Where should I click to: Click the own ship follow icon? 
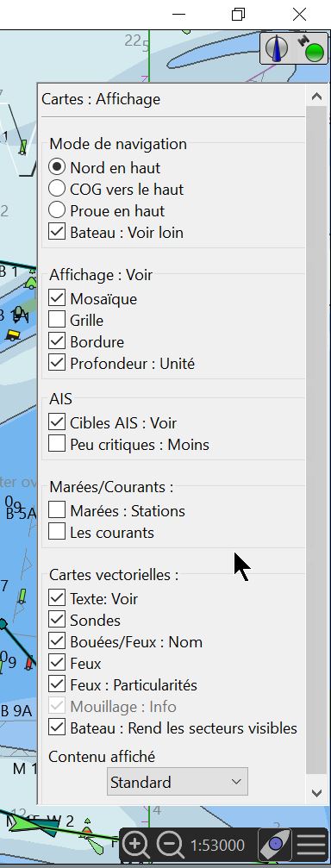pos(275,845)
